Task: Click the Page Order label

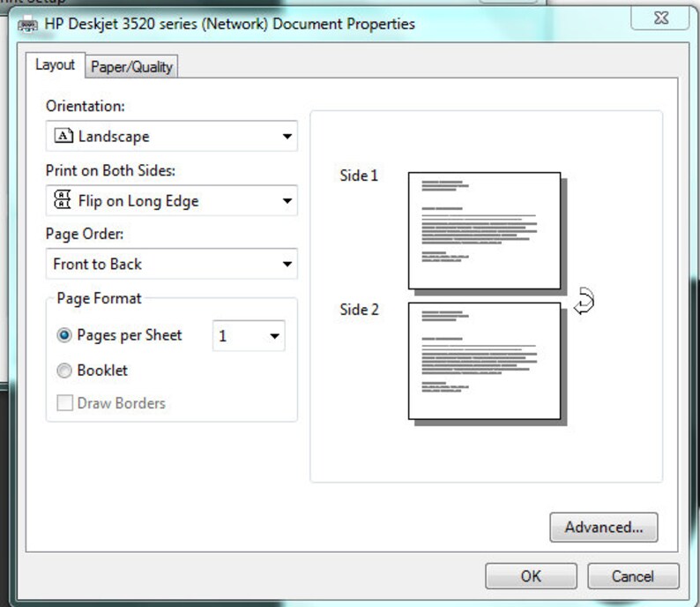Action: (x=85, y=234)
